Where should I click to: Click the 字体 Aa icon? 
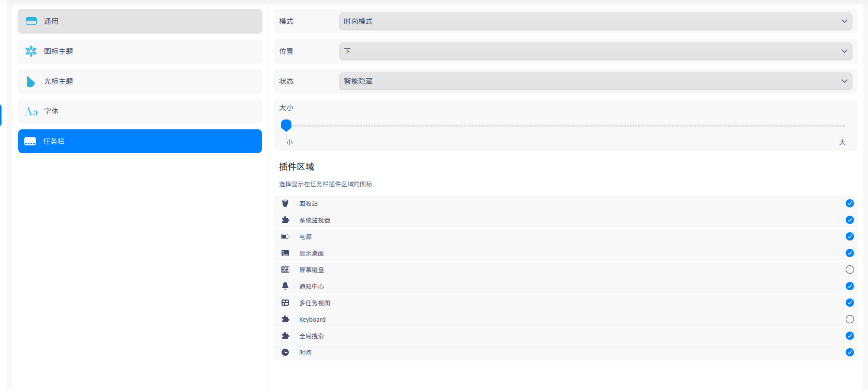[x=31, y=111]
